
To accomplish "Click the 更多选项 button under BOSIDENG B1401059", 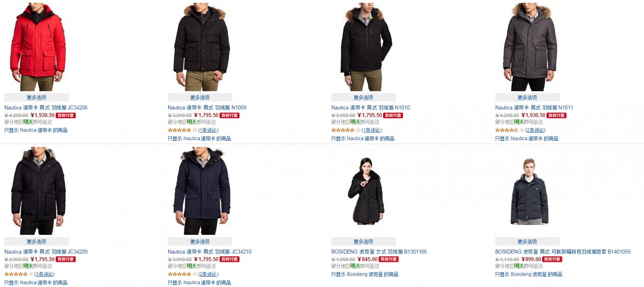I will tap(527, 242).
